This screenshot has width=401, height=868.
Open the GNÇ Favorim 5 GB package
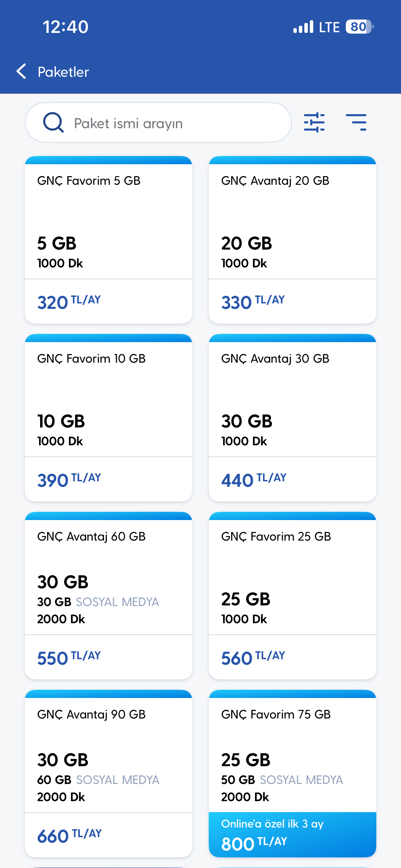click(108, 240)
